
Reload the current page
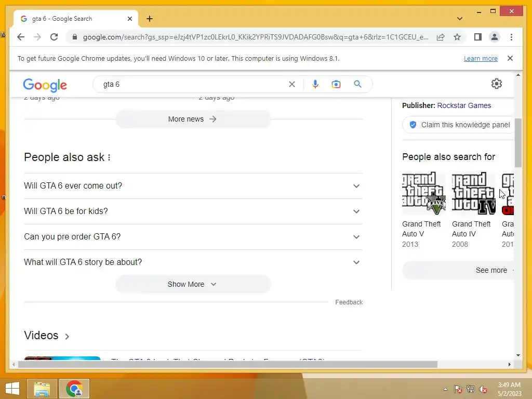(54, 37)
